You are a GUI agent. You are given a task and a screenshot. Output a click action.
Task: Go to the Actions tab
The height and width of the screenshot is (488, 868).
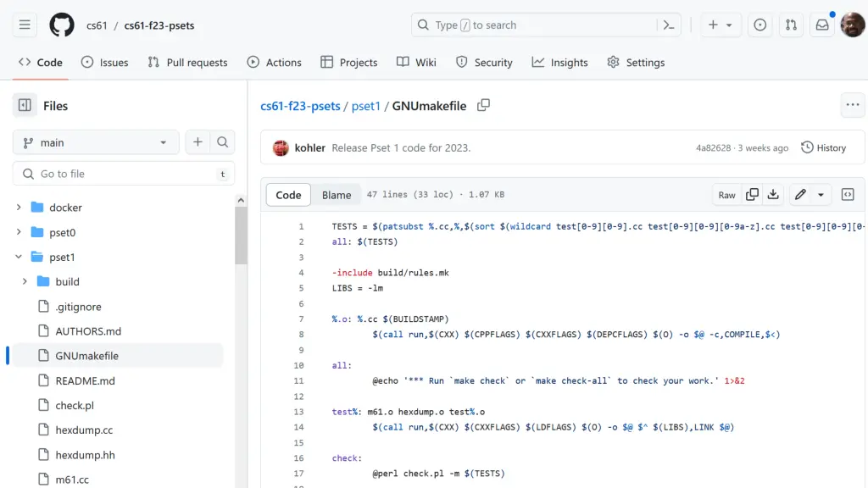274,63
